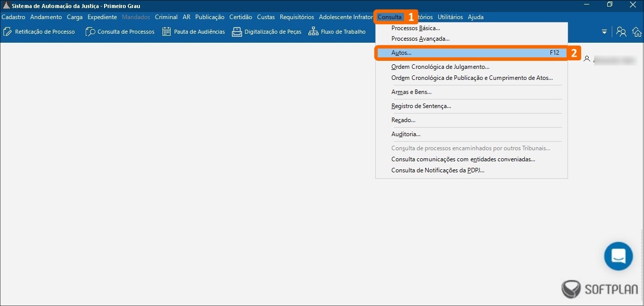Click the application icon in the title bar
This screenshot has height=306, width=644.
coord(6,6)
